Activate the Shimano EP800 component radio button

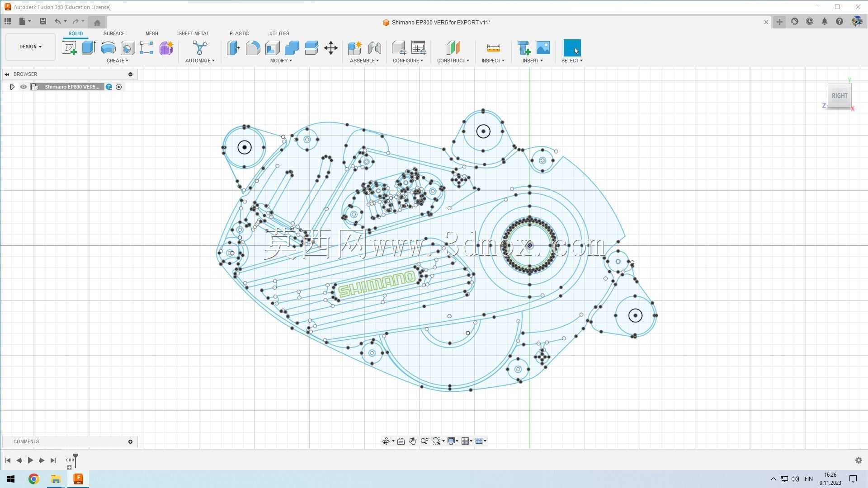coord(119,87)
